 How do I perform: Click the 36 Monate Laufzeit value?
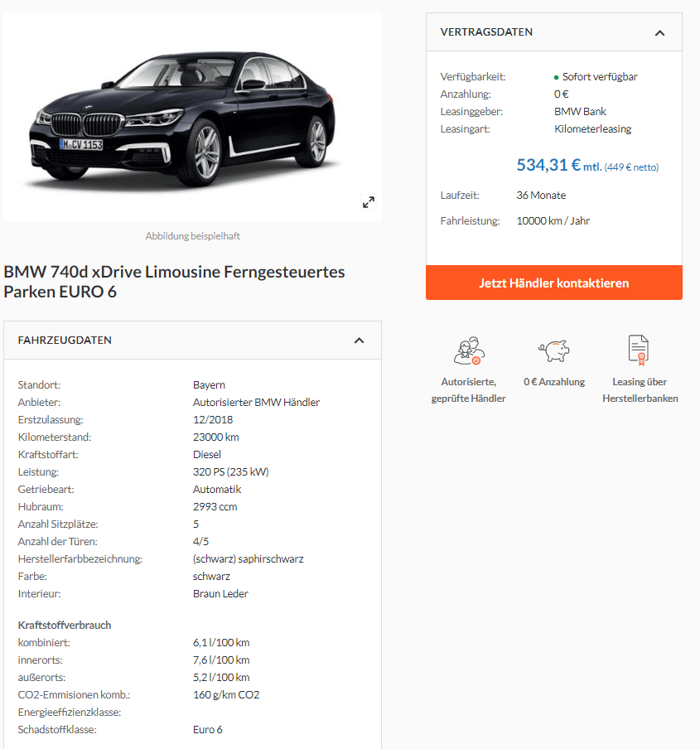[x=541, y=196]
